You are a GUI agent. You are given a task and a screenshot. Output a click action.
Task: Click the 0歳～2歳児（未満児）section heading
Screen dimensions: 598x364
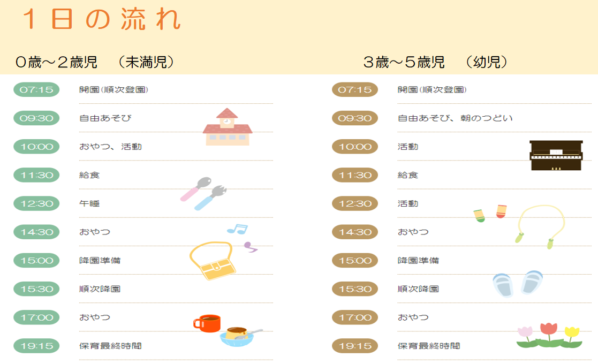click(x=95, y=62)
